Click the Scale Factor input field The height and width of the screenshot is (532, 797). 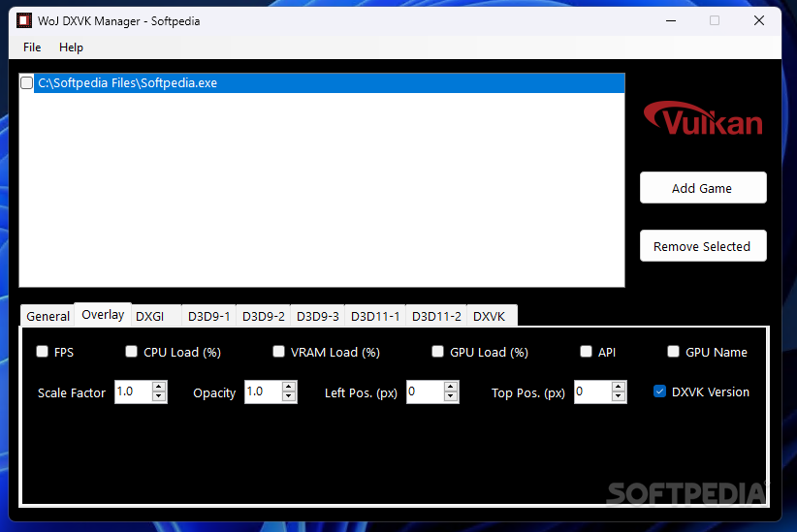click(133, 391)
